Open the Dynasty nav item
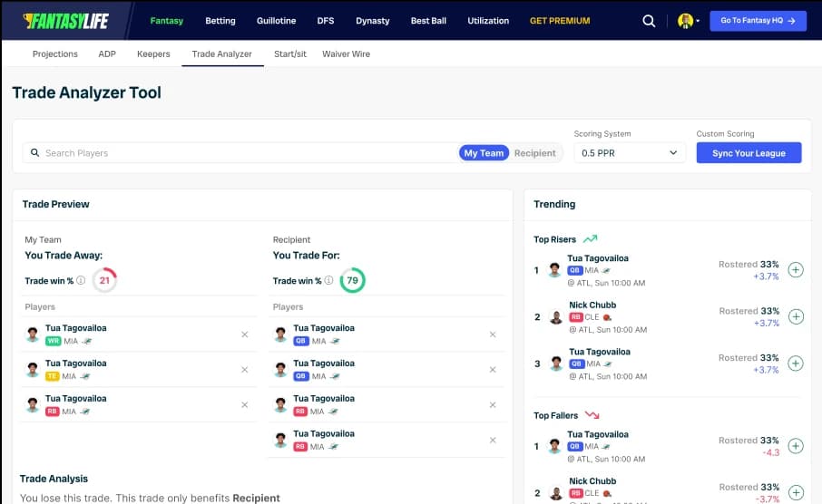Screen dimensions: 822x504 coord(373,21)
